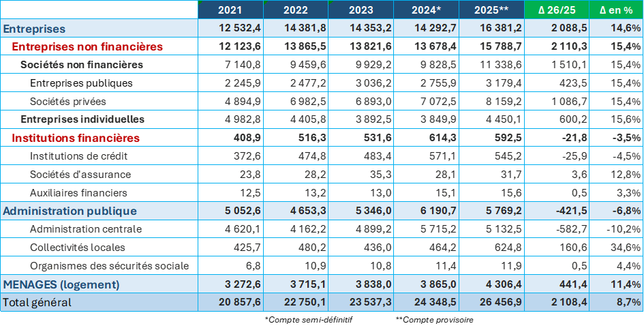This screenshot has height=326, width=644.
Task: Select the Auxiliaires financiers row label
Action: pyautogui.click(x=78, y=192)
